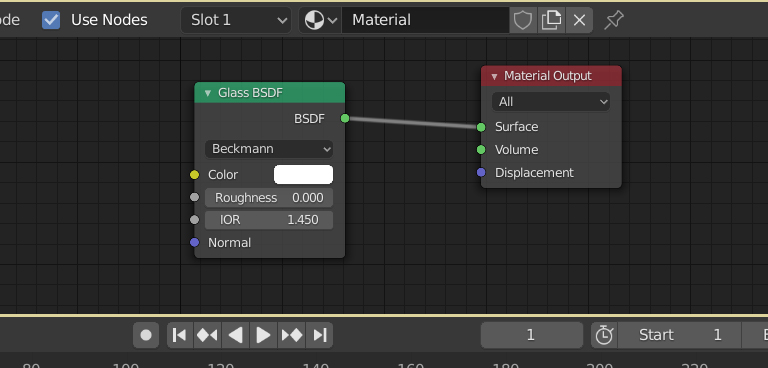This screenshot has width=768, height=368.
Task: Click the Volume input socket
Action: [481, 150]
